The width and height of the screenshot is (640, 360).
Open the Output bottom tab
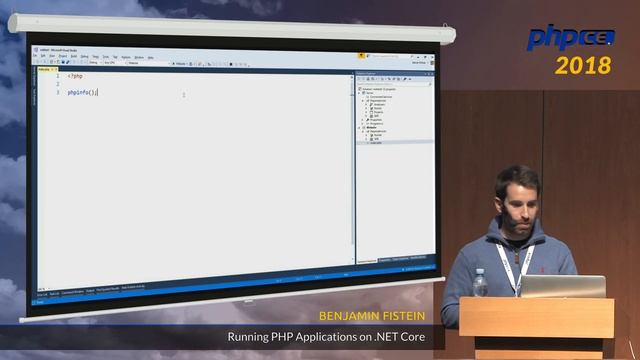(x=90, y=290)
